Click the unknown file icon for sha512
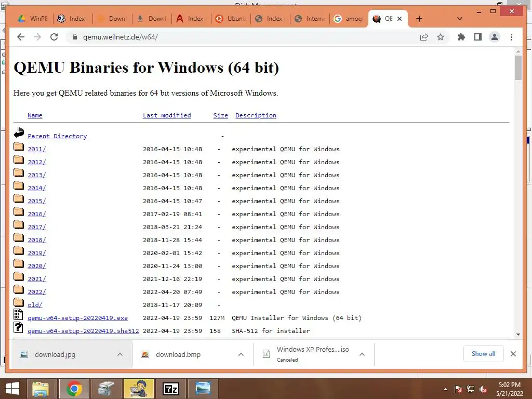The image size is (532, 399). [18, 327]
